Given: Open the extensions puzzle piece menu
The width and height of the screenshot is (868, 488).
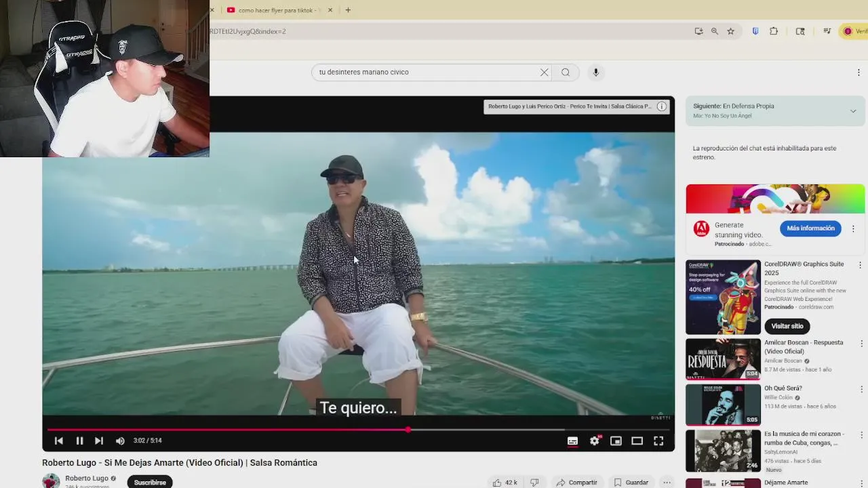Looking at the screenshot, I should coord(774,31).
